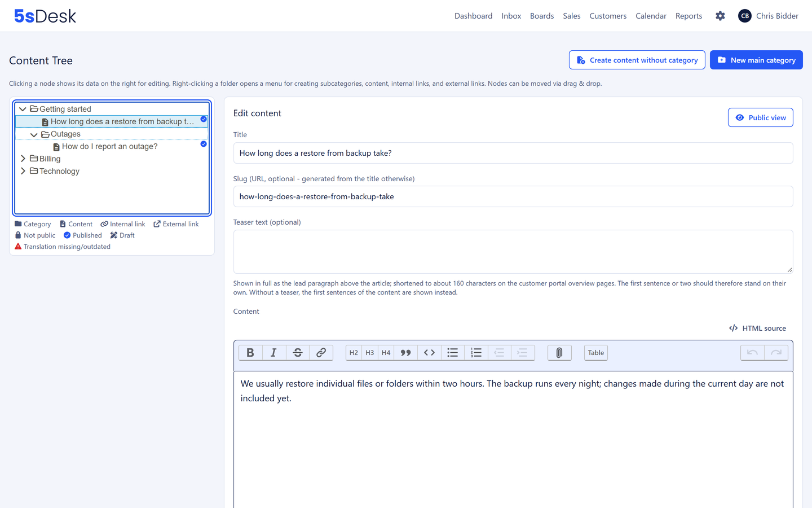Click New main category button
This screenshot has width=812, height=508.
pyautogui.click(x=756, y=60)
